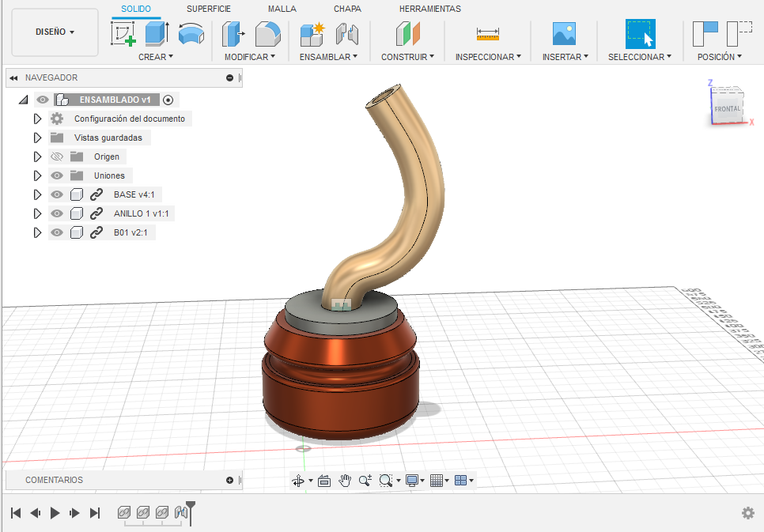Click the Fillet tool icon

(268, 34)
